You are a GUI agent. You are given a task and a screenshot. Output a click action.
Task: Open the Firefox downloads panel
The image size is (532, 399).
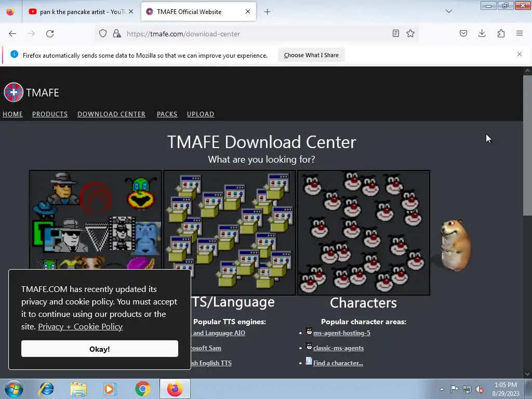pyautogui.click(x=482, y=34)
